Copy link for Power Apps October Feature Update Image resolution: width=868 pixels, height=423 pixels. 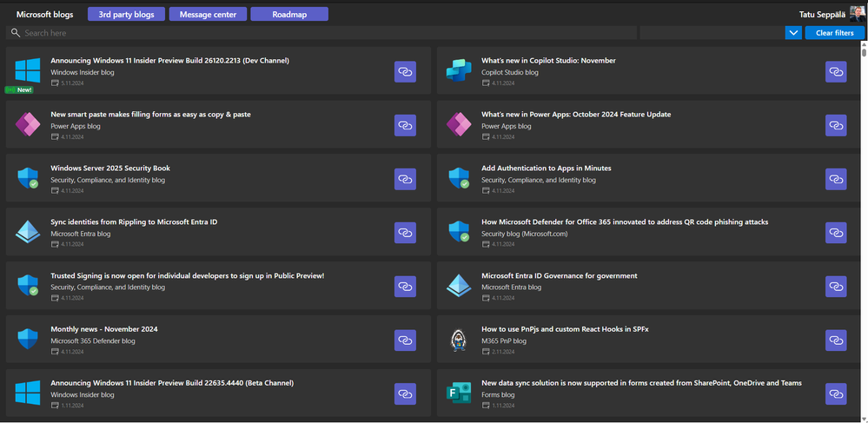[x=836, y=125]
